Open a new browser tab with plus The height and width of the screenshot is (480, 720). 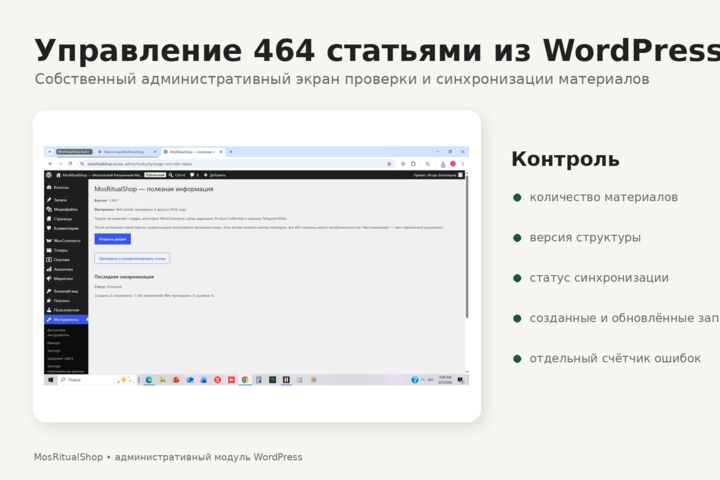coord(231,152)
